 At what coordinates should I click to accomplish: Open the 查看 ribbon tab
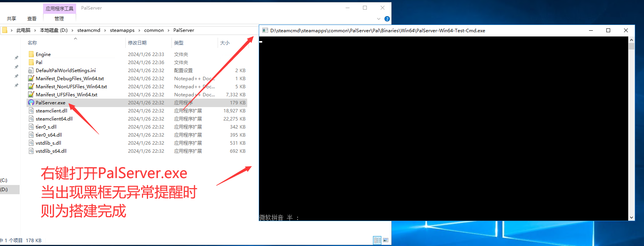pos(32,18)
